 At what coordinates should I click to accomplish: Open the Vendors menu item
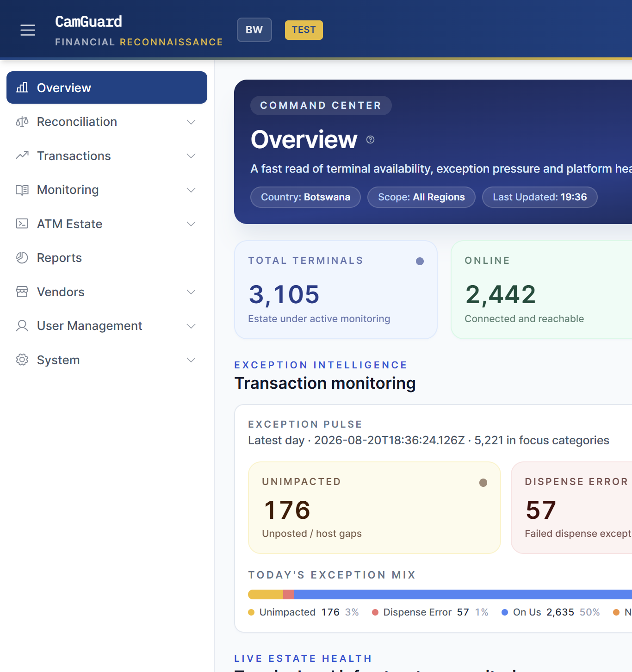pos(107,292)
